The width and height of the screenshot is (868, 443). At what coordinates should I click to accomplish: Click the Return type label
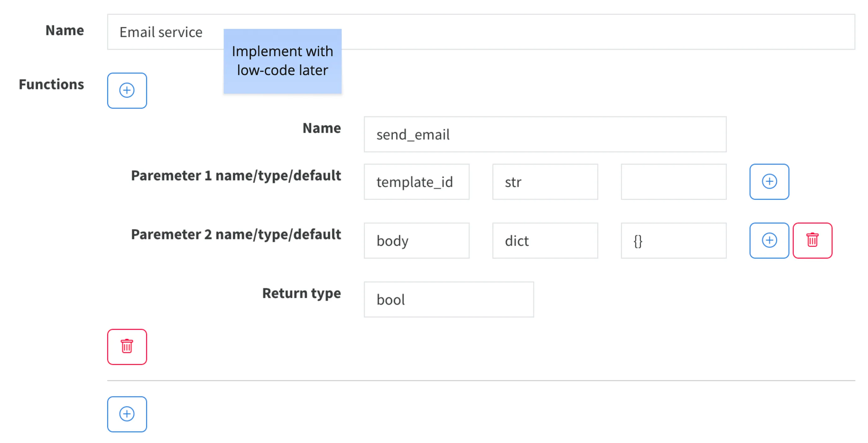301,293
